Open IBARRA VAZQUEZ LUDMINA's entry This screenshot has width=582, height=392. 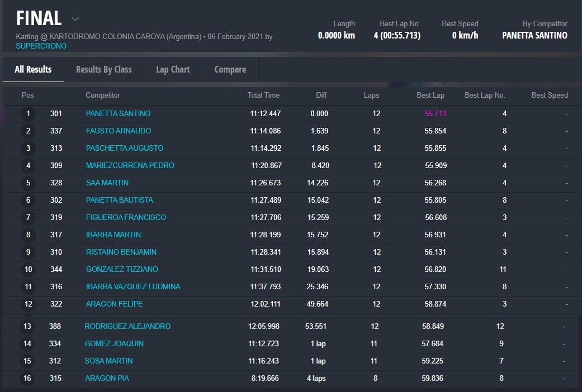point(133,286)
